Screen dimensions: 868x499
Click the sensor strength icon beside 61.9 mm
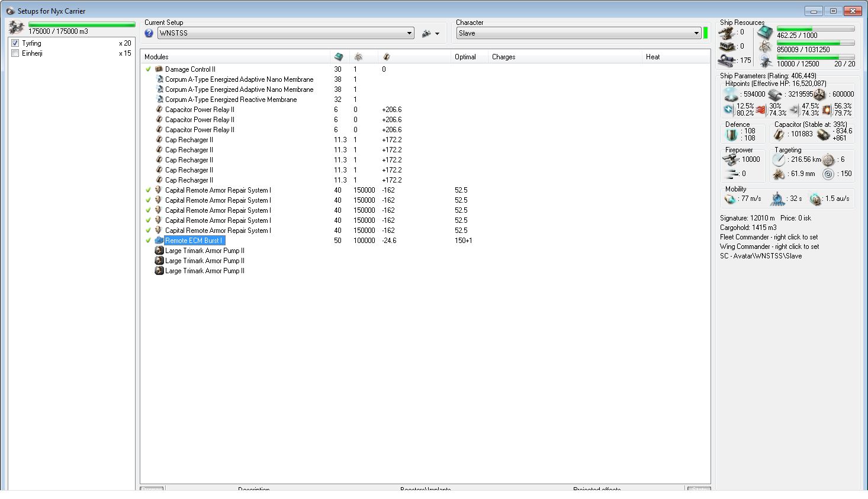(779, 174)
